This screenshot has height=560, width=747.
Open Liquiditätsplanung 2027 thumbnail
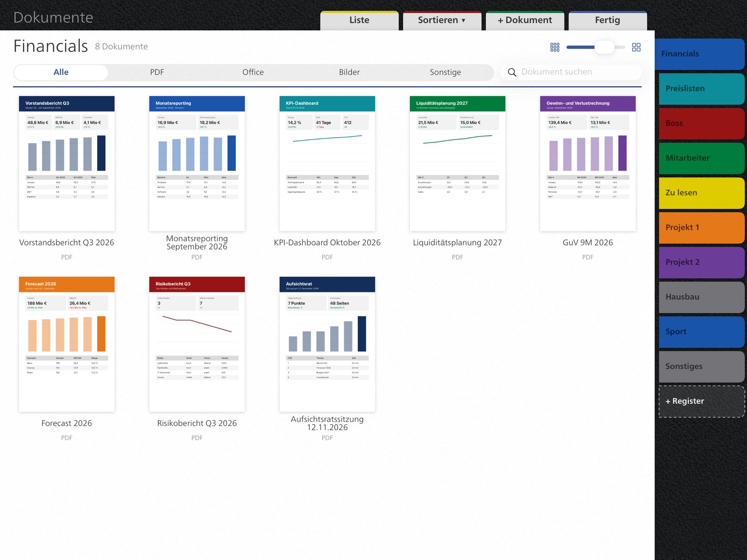(x=458, y=163)
